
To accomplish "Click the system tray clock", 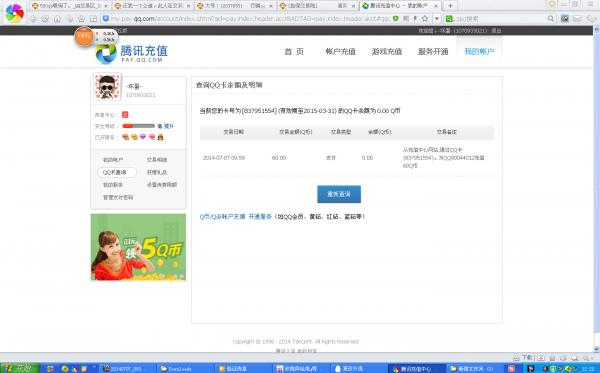I will click(x=588, y=369).
